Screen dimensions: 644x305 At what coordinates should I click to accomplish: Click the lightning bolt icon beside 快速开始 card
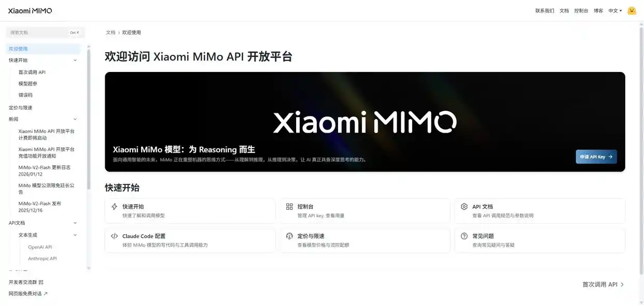[x=115, y=207]
